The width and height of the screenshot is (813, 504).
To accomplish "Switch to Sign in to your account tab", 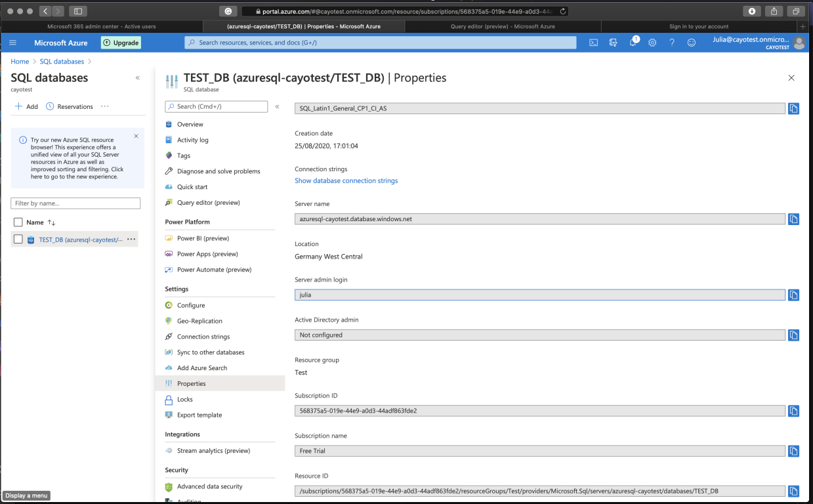I will point(699,27).
